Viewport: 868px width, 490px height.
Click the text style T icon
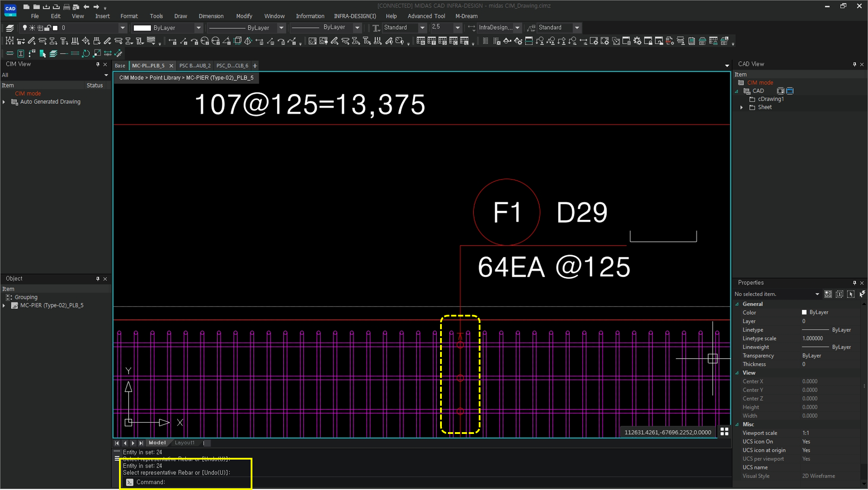pos(376,28)
